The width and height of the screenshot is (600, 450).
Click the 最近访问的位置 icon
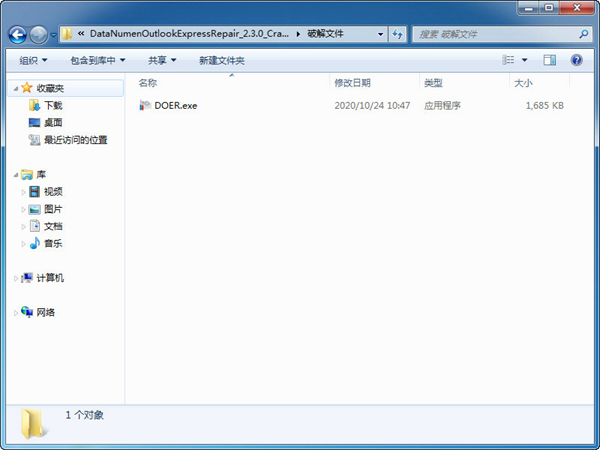pos(34,140)
